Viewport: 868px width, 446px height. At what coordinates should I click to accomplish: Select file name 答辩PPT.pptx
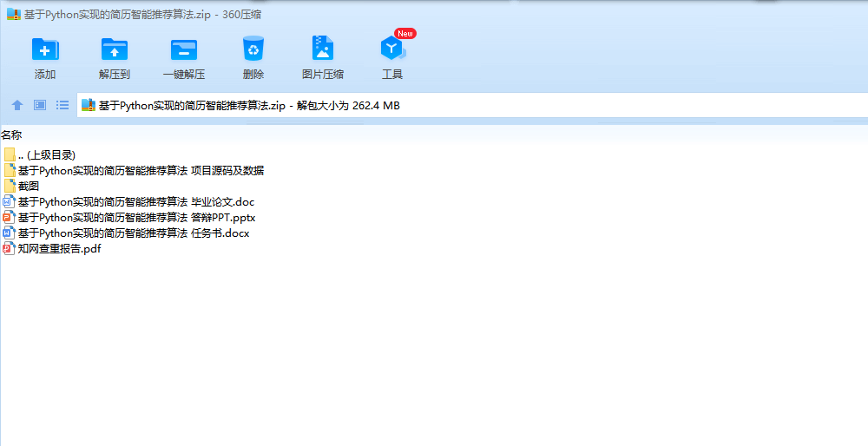[x=137, y=218]
